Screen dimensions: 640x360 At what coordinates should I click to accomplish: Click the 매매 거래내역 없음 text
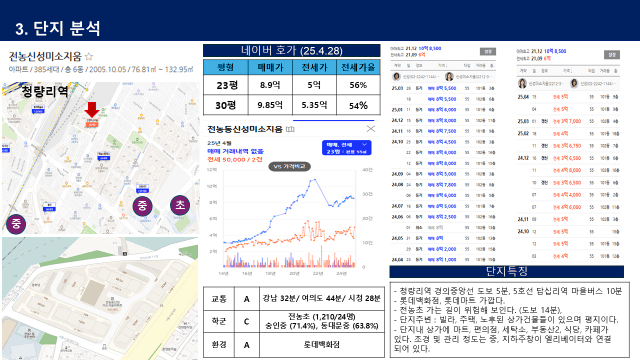pos(236,151)
